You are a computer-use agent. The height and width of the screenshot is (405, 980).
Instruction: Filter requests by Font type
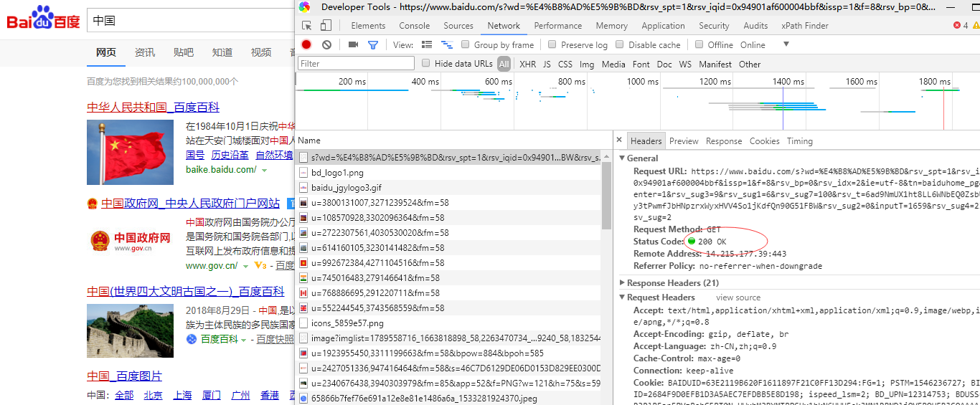(641, 64)
